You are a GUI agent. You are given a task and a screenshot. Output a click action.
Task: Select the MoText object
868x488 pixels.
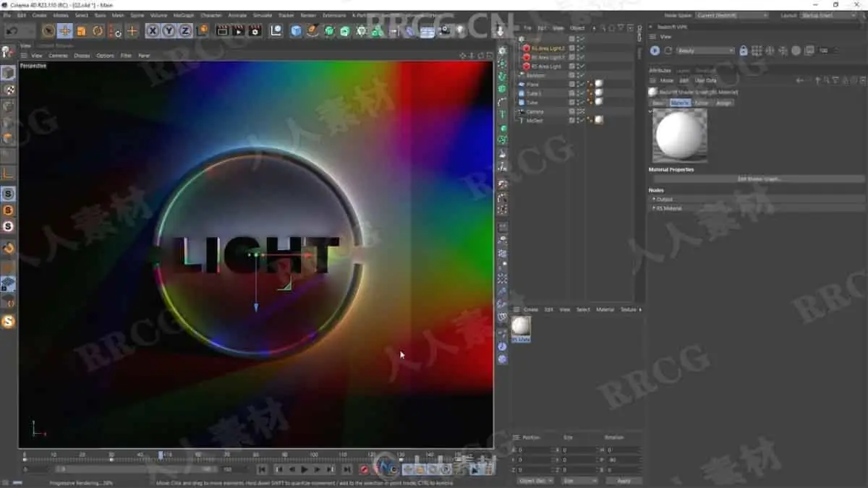535,121
